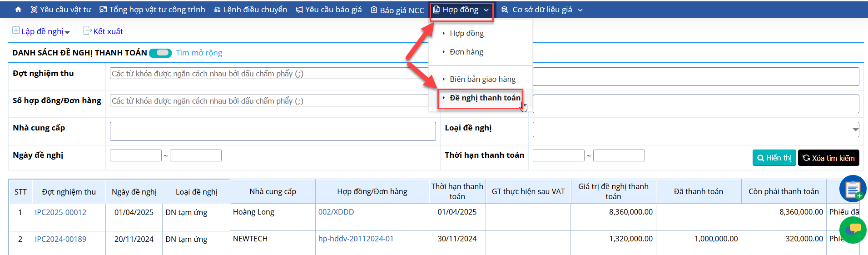868x255 pixels.
Task: Click the Còn phải thanh toán header
Action: [784, 191]
